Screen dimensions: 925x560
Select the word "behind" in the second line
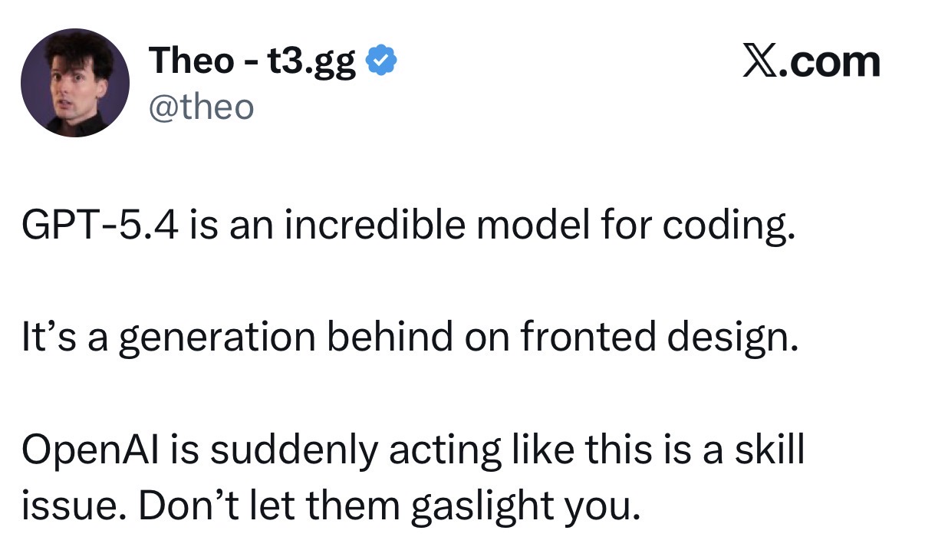[383, 338]
